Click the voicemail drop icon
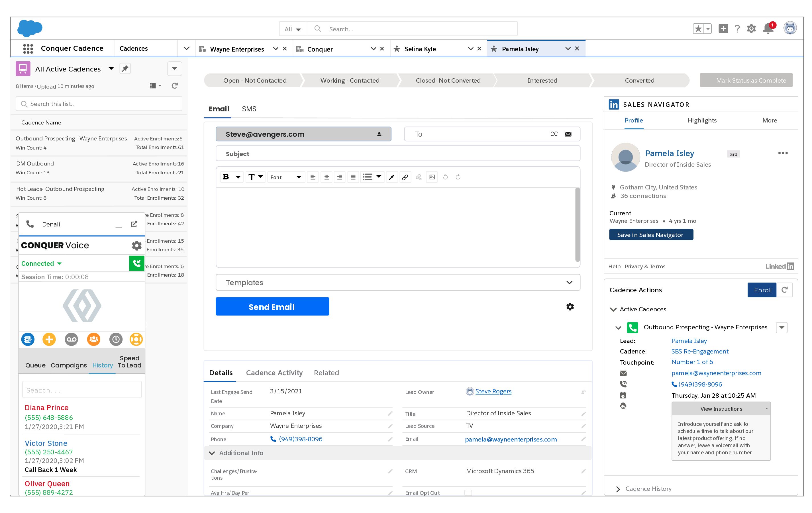812x513 pixels. (x=71, y=339)
